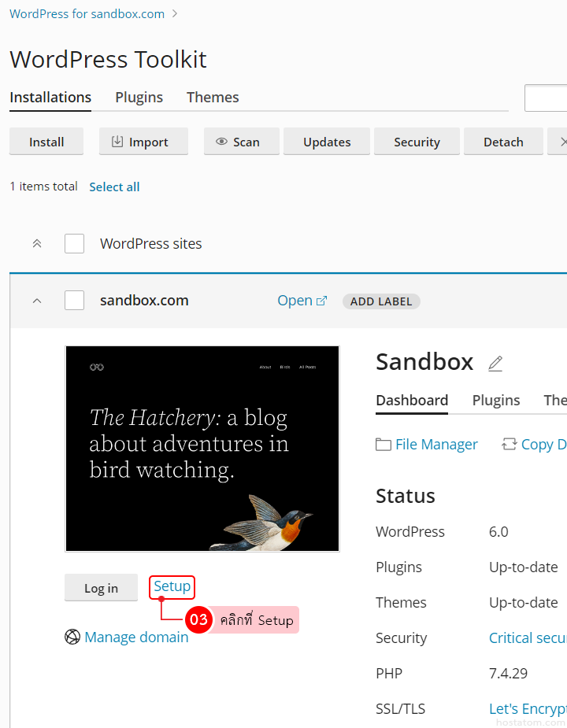This screenshot has width=567, height=728.
Task: Click the Copy Data arrows icon
Action: click(509, 445)
